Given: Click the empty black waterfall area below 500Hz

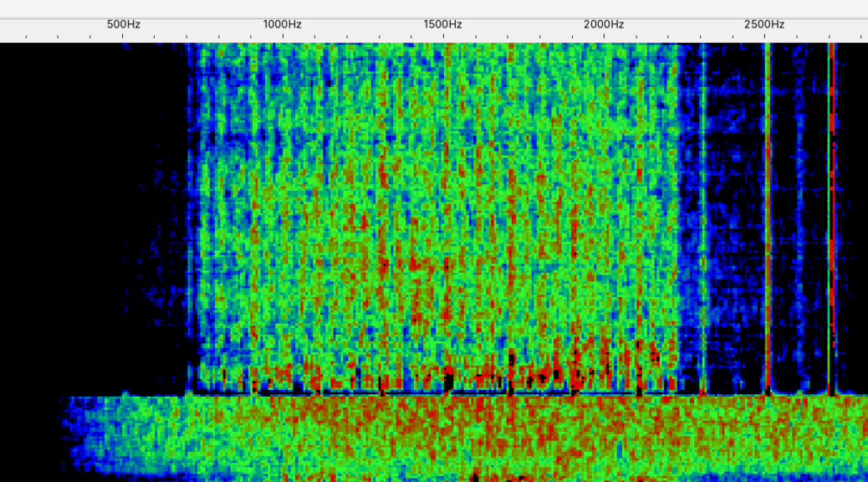Looking at the screenshot, I should [x=84, y=209].
